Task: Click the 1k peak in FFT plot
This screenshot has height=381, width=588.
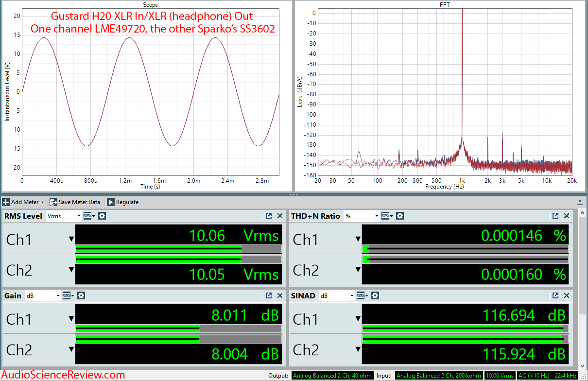Action: [462, 73]
